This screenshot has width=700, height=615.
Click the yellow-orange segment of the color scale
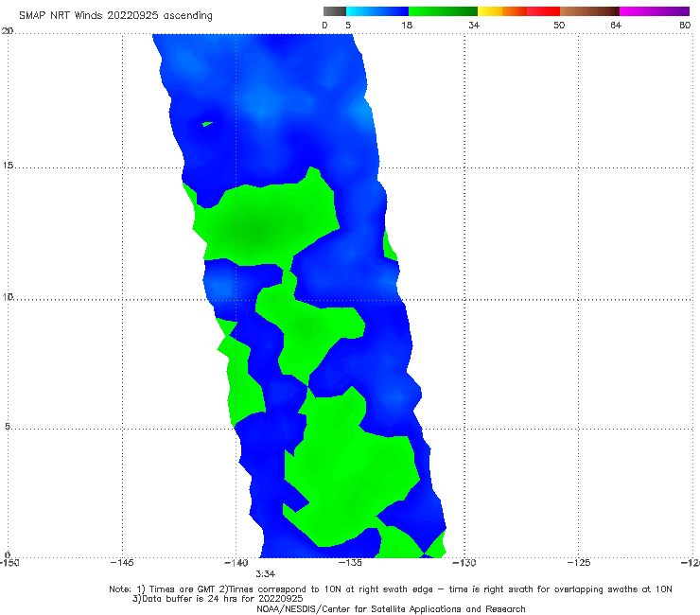click(x=502, y=11)
